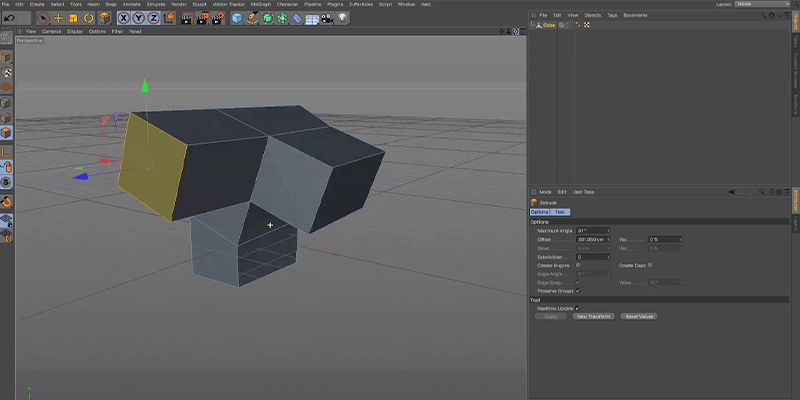This screenshot has width=800, height=400.
Task: Click the Subdivision value field
Action: (593, 257)
